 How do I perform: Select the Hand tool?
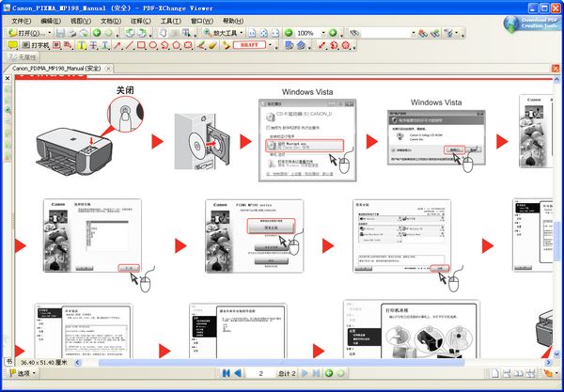click(163, 33)
